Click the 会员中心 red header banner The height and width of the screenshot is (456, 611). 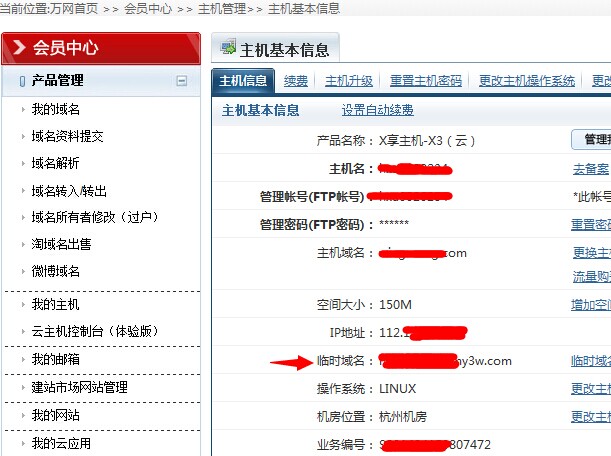pos(101,48)
